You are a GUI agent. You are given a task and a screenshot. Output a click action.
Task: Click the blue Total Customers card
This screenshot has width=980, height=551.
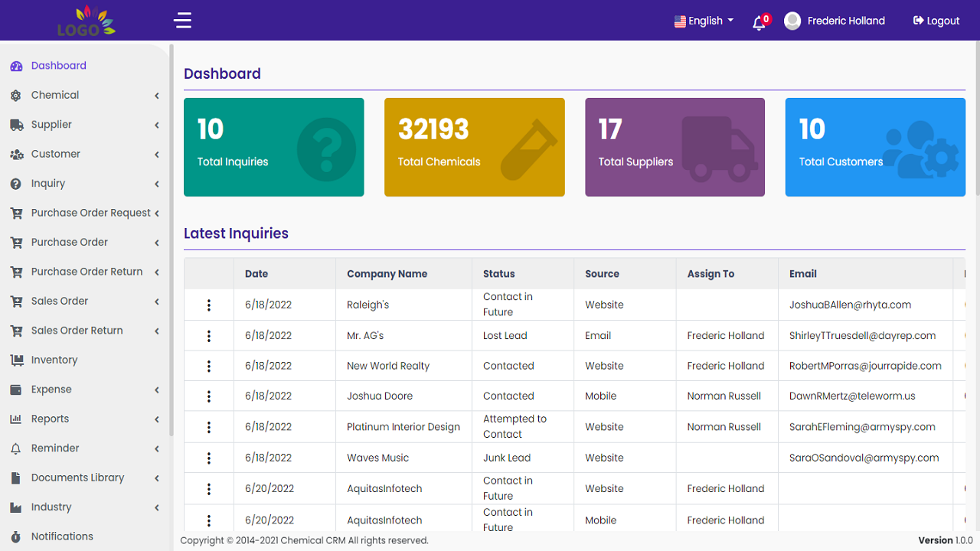click(x=875, y=147)
